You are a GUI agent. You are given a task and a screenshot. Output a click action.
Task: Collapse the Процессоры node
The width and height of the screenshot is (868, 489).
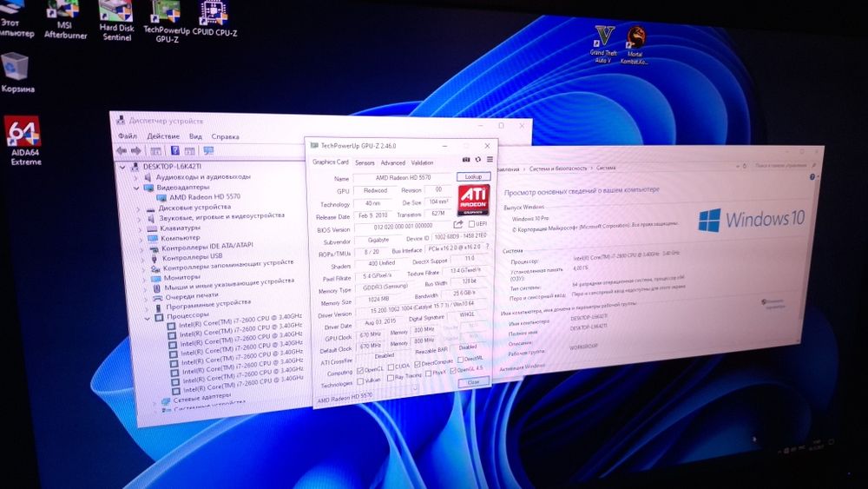[x=148, y=318]
